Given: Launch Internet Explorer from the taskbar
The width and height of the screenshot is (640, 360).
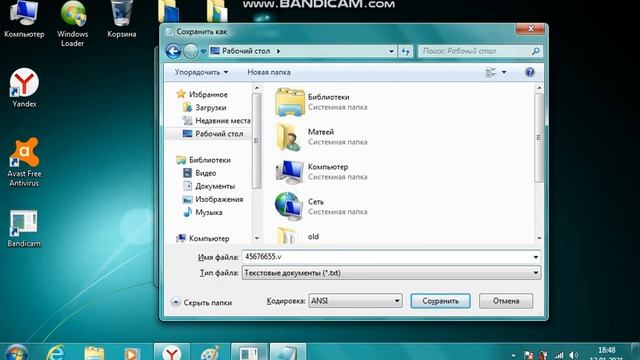Looking at the screenshot, I should click(x=56, y=353).
